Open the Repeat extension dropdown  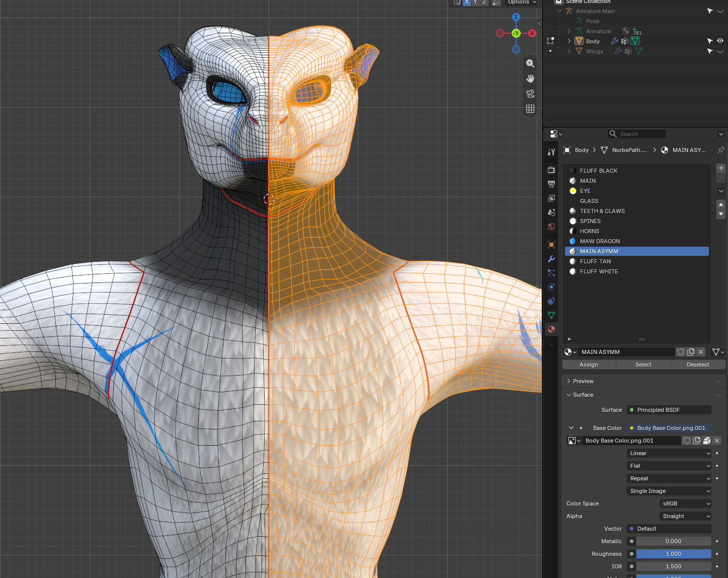[669, 478]
